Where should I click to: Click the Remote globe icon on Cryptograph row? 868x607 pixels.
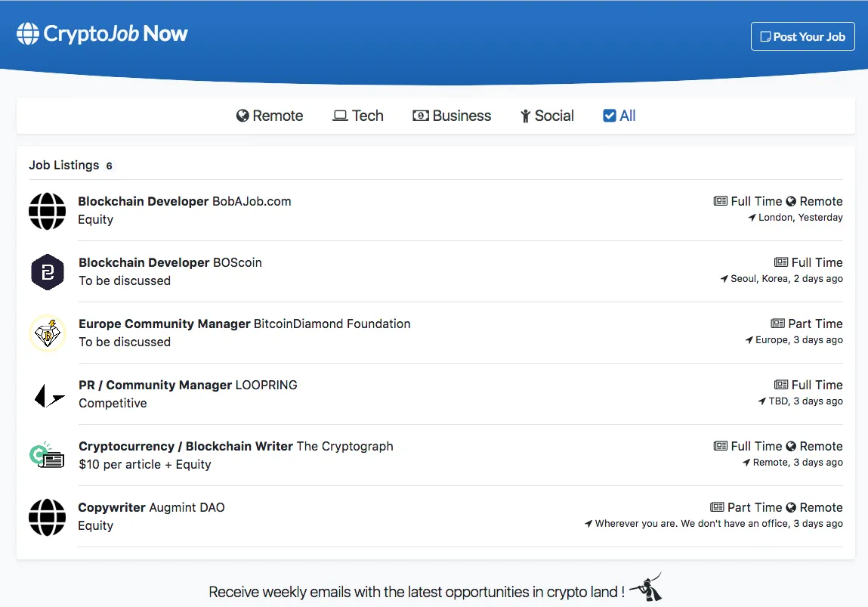coord(791,446)
